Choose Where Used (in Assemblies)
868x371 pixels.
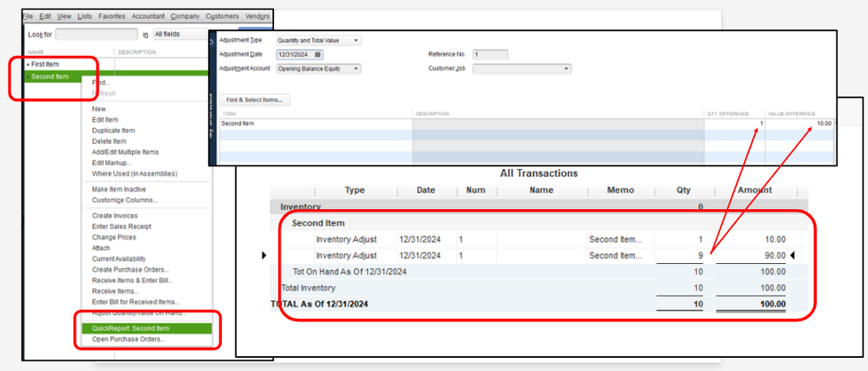135,173
